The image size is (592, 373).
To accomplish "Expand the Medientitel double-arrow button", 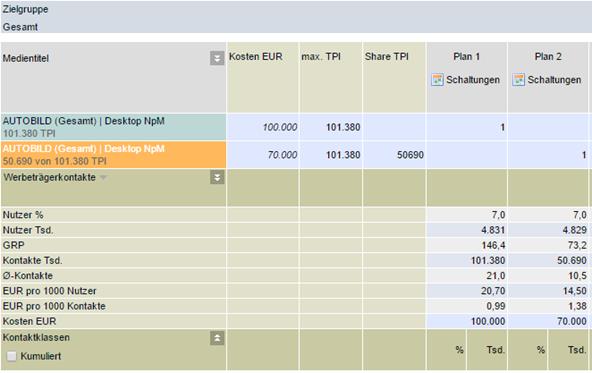I will coord(217,58).
